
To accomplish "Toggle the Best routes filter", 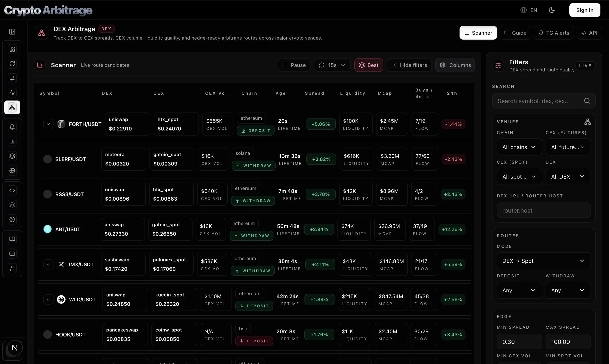I will (x=369, y=65).
